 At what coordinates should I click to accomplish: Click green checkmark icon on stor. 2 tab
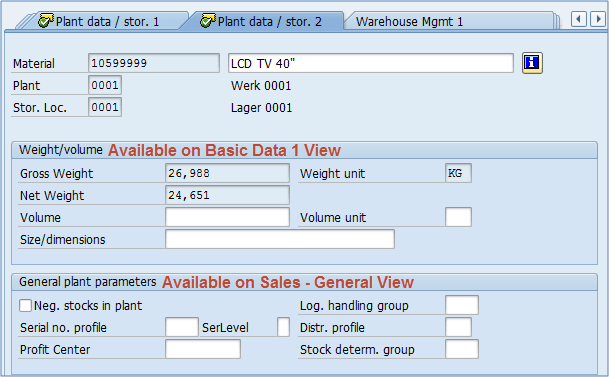point(207,21)
